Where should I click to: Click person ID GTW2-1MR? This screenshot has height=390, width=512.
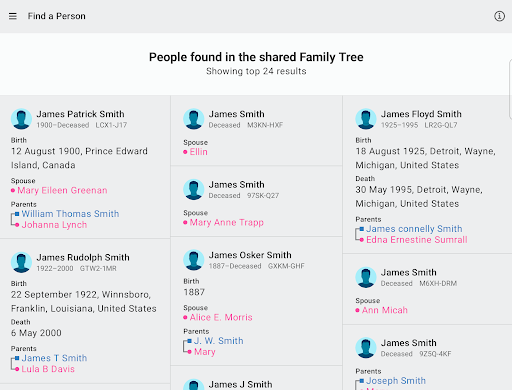98,268
